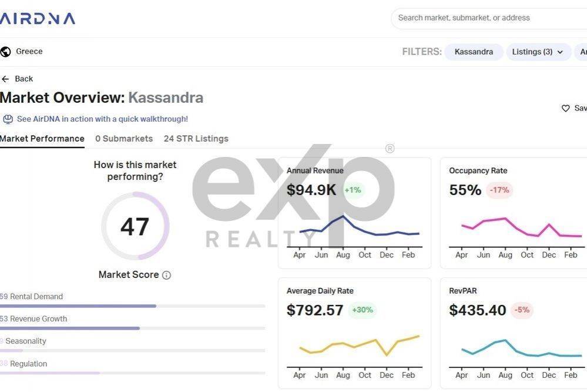Click the Annual Revenue chart card
587x392 pixels.
click(354, 213)
